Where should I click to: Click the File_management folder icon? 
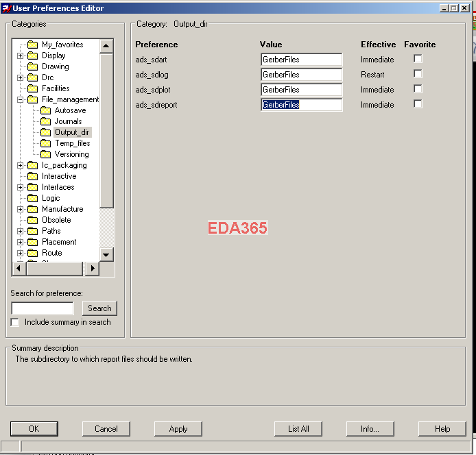[x=32, y=99]
